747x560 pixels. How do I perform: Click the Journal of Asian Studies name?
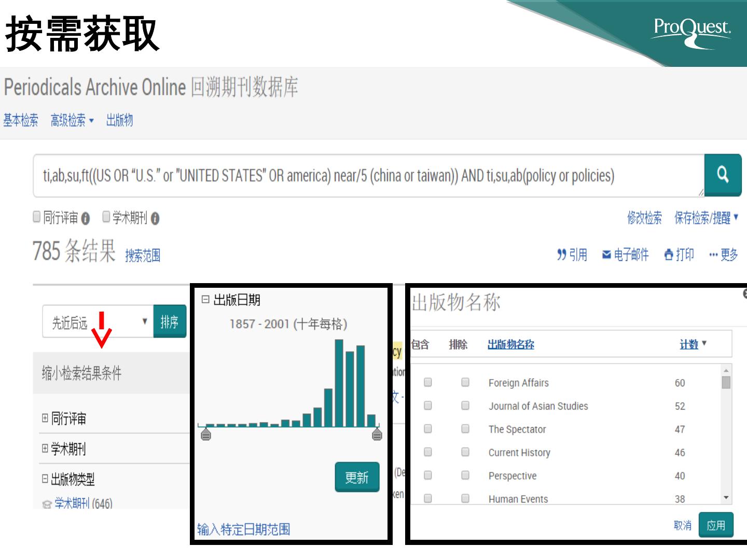(538, 406)
